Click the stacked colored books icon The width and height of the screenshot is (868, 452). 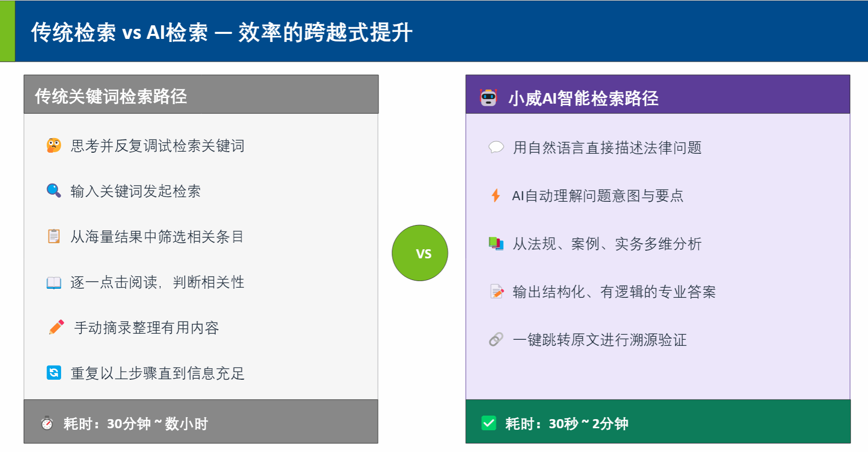coord(496,244)
